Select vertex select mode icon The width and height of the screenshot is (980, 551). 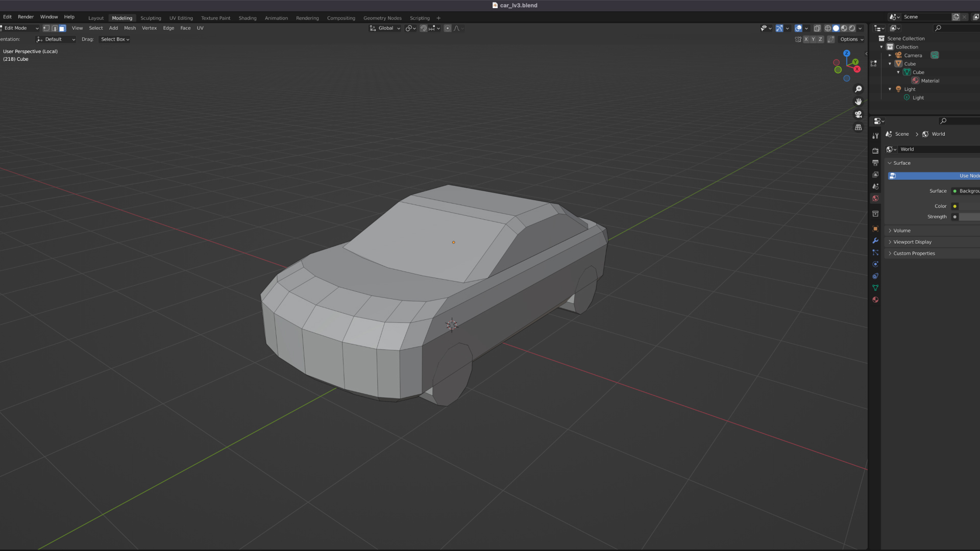pos(46,28)
